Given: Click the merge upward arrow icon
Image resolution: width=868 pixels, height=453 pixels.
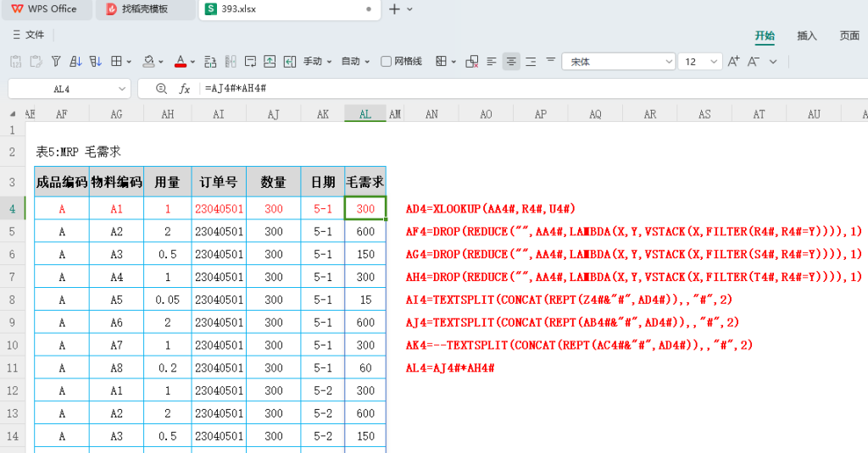Looking at the screenshot, I should click(x=270, y=62).
